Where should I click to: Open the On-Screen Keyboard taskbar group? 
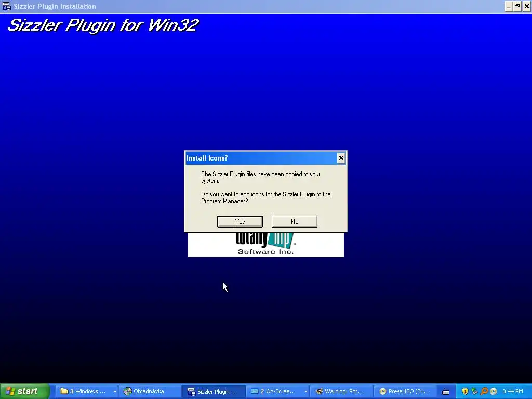(x=276, y=391)
